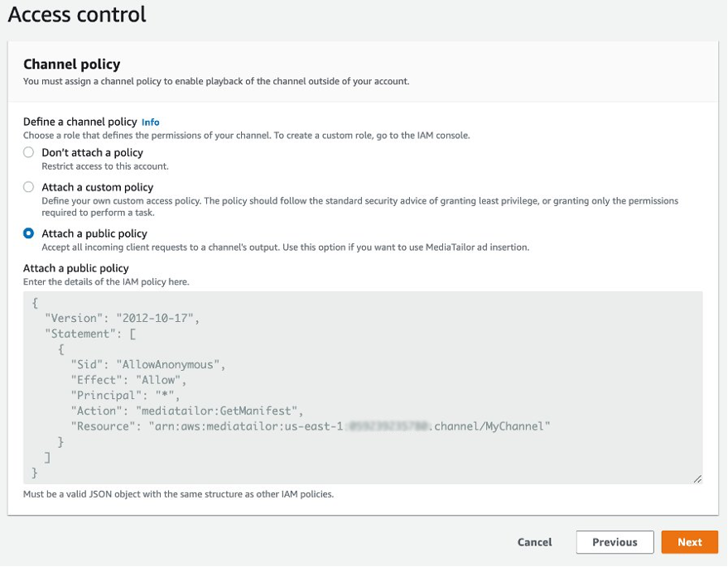Click the Channel policy section title
This screenshot has width=728, height=567.
coord(70,64)
